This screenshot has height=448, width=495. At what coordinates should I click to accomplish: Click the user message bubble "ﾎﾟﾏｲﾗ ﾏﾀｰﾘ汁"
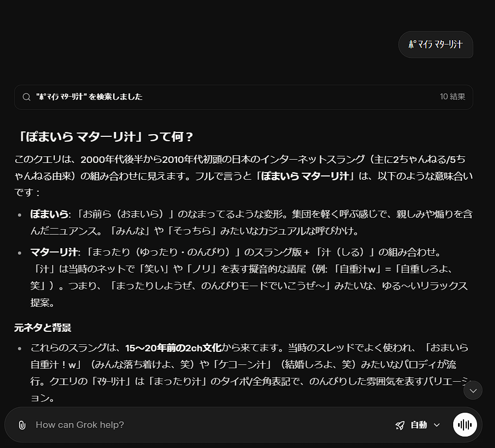(436, 45)
